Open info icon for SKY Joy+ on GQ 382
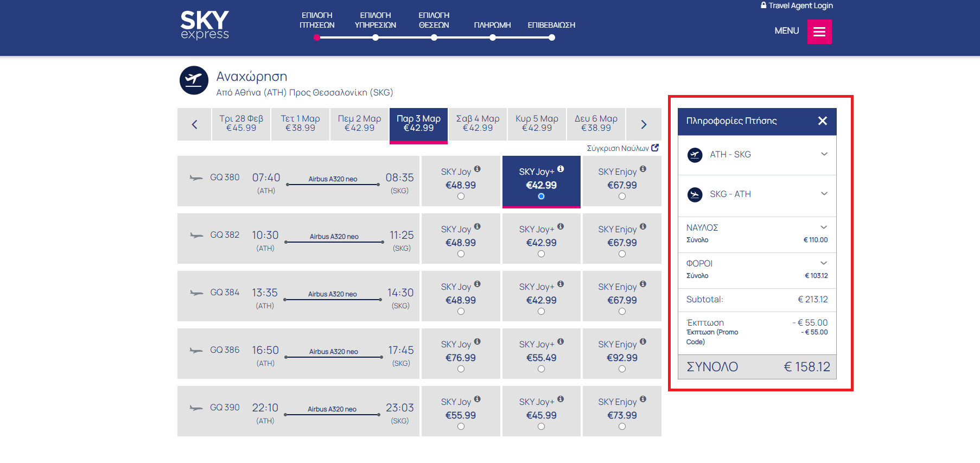The image size is (980, 463). 561,226
